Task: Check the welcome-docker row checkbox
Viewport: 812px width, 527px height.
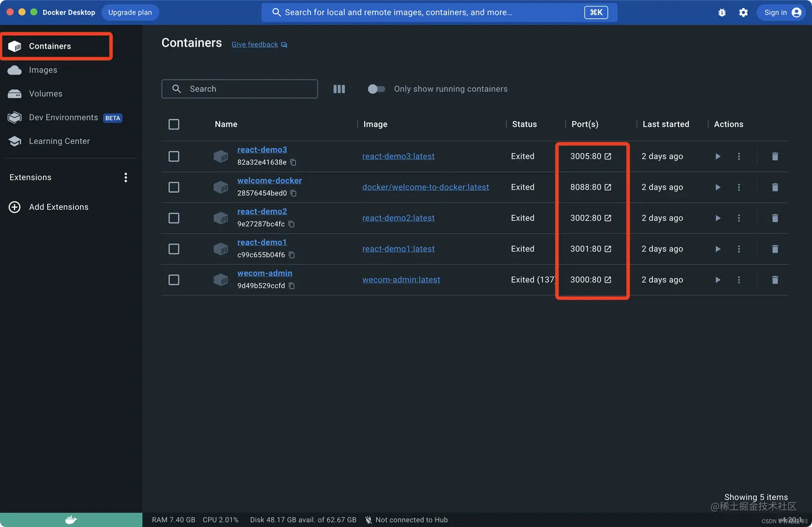Action: [174, 187]
